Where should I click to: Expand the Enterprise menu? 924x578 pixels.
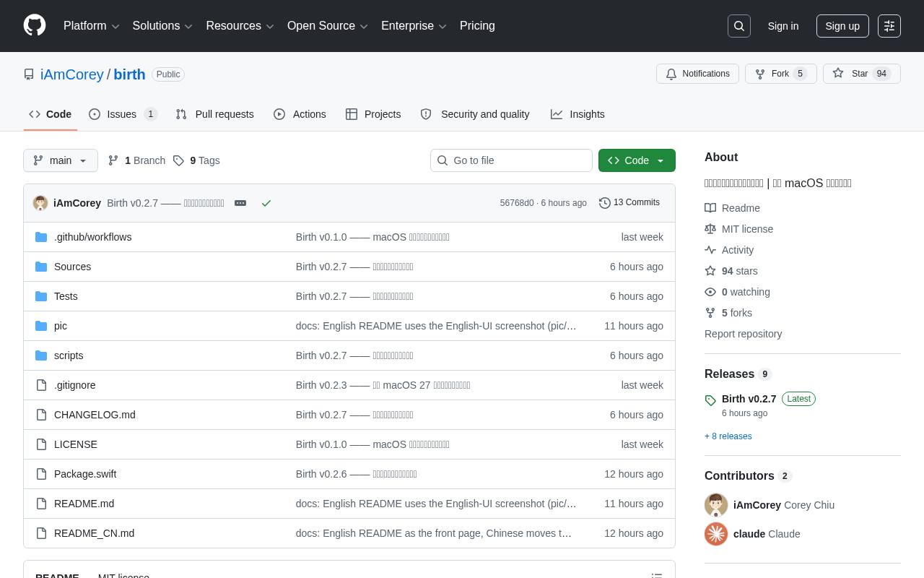coord(414,26)
